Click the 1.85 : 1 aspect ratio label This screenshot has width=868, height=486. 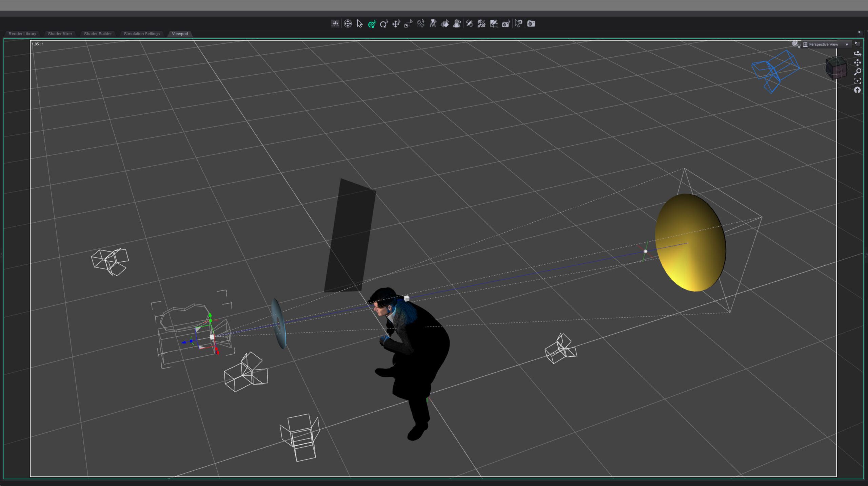pos(38,44)
